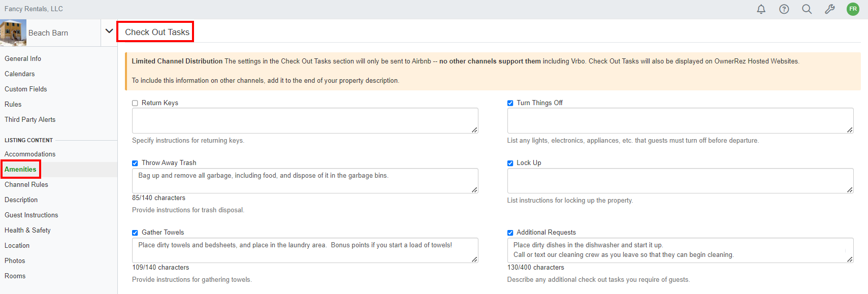Click the help question mark icon
The image size is (868, 294).
[784, 9]
